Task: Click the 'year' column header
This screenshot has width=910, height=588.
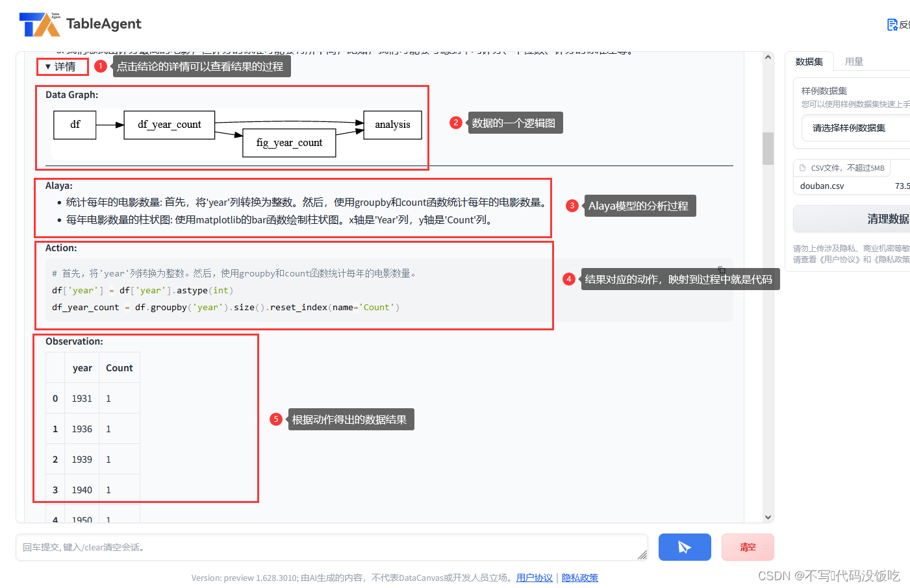Action: [x=82, y=368]
